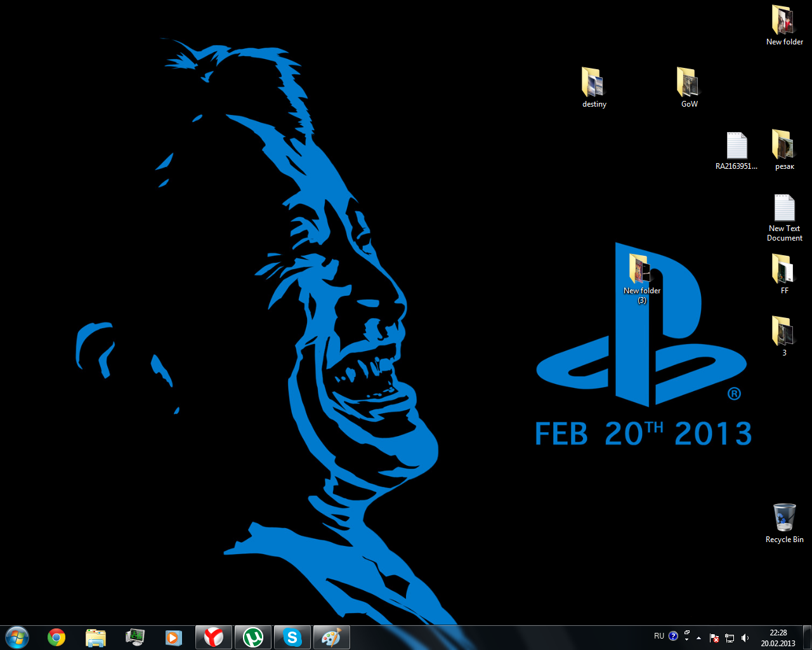Launch Yandex Browser from the taskbar
The height and width of the screenshot is (650, 812).
pyautogui.click(x=213, y=637)
